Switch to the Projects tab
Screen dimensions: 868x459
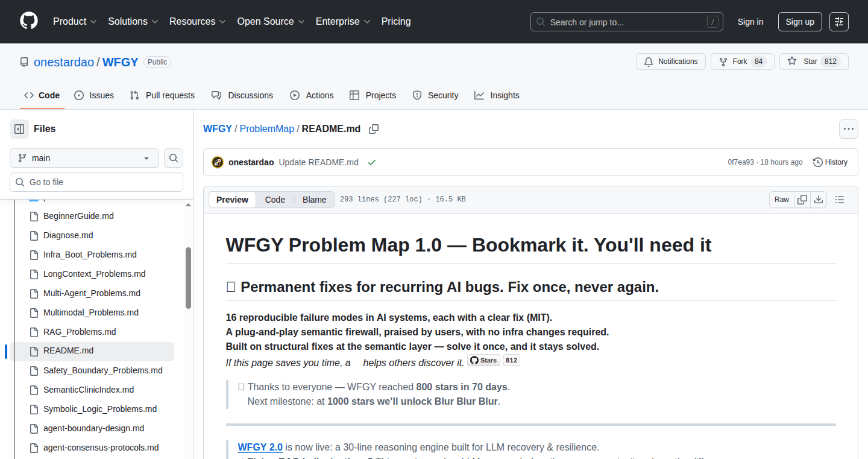[373, 95]
